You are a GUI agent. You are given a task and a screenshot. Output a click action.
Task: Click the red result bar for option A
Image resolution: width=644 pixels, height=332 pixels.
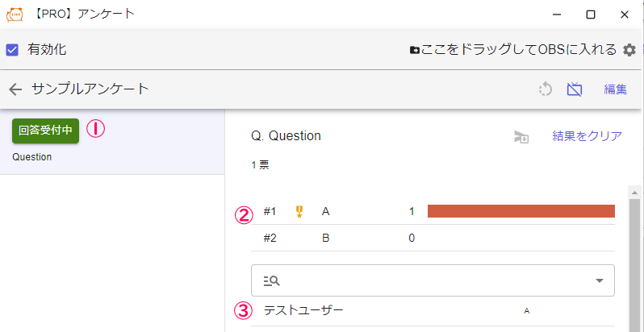(521, 212)
